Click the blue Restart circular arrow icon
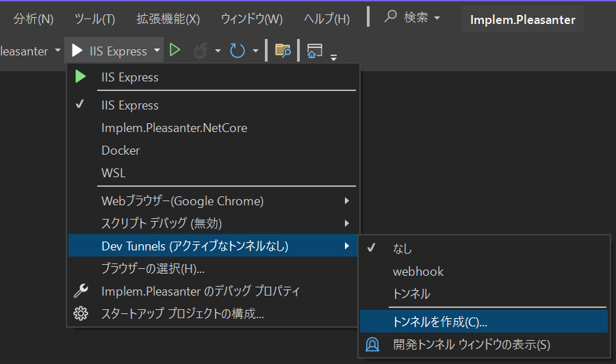 pos(238,51)
